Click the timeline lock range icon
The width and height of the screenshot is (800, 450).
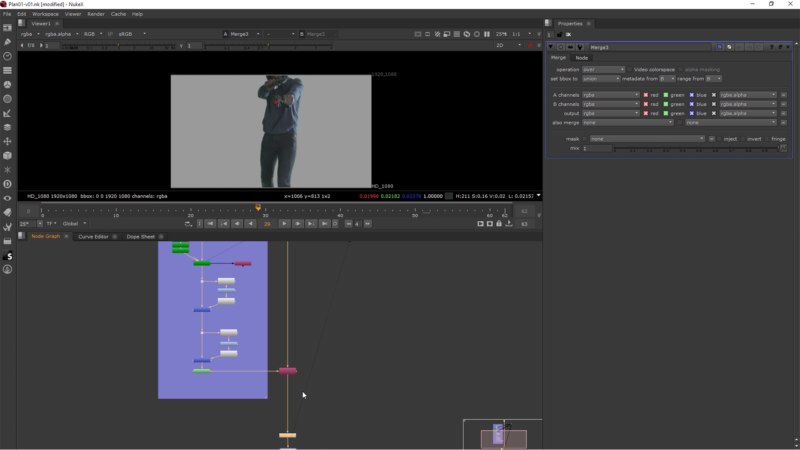[499, 223]
